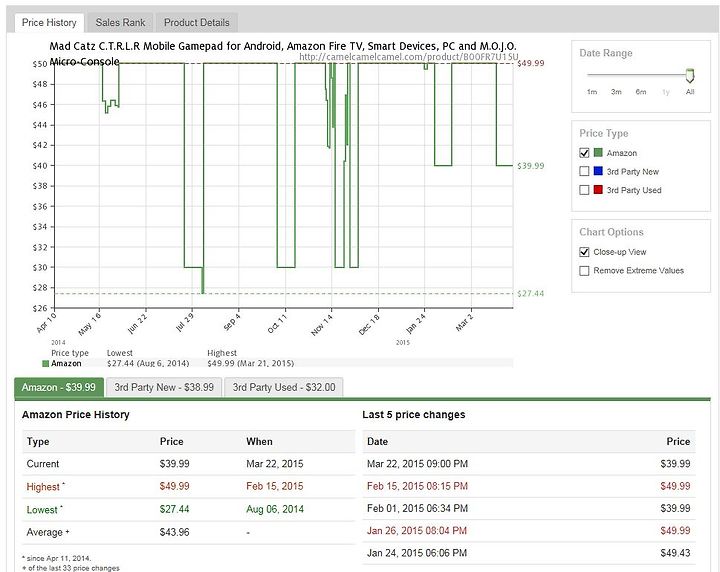Click the Average price $43.96

[x=174, y=532]
